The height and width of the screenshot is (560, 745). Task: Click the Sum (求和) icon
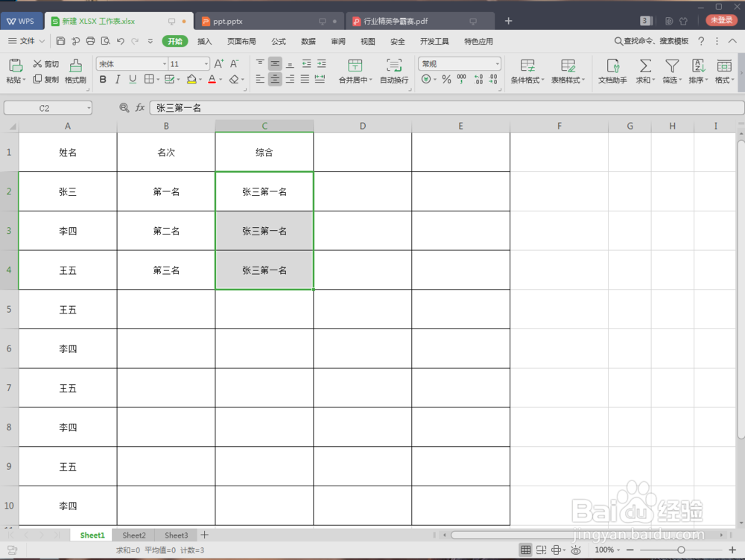(x=644, y=66)
